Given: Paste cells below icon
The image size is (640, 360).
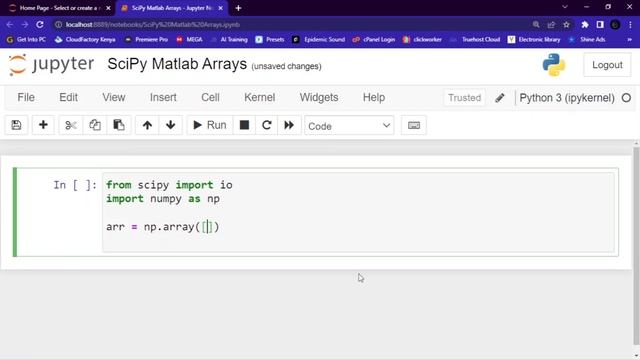Looking at the screenshot, I should coord(119,125).
